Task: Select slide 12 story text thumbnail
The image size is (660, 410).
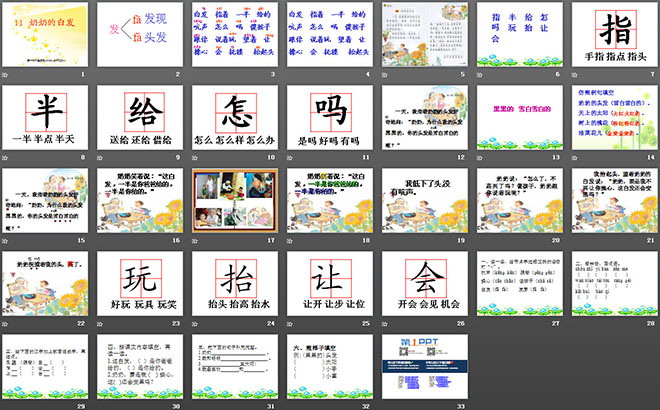Action: pyautogui.click(x=425, y=117)
